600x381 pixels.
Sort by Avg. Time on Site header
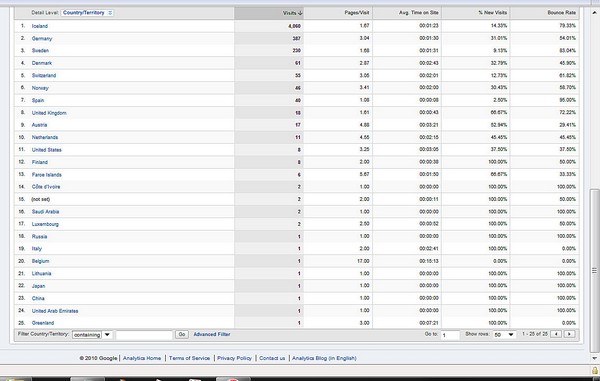click(x=419, y=13)
